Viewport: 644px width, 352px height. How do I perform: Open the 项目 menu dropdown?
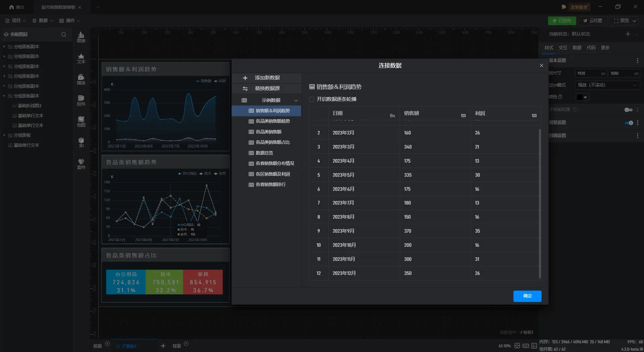[x=16, y=21]
